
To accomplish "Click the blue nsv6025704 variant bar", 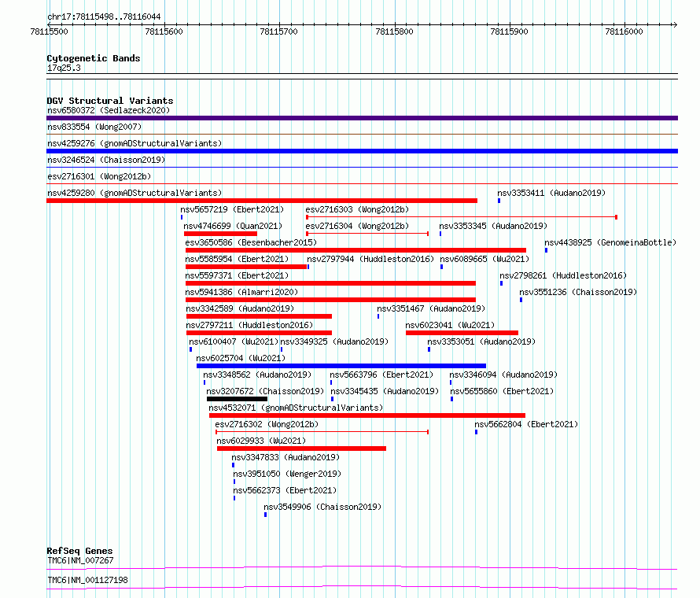I will [x=341, y=366].
